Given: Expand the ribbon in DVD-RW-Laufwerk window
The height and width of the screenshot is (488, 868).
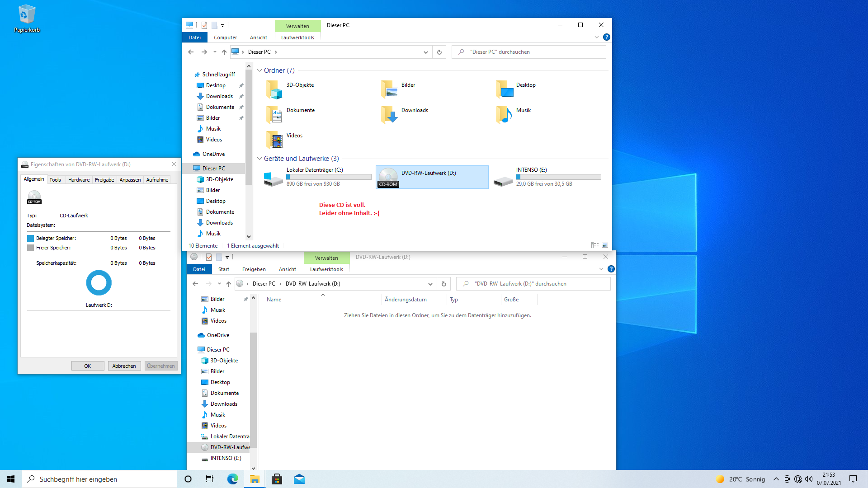Looking at the screenshot, I should point(601,269).
